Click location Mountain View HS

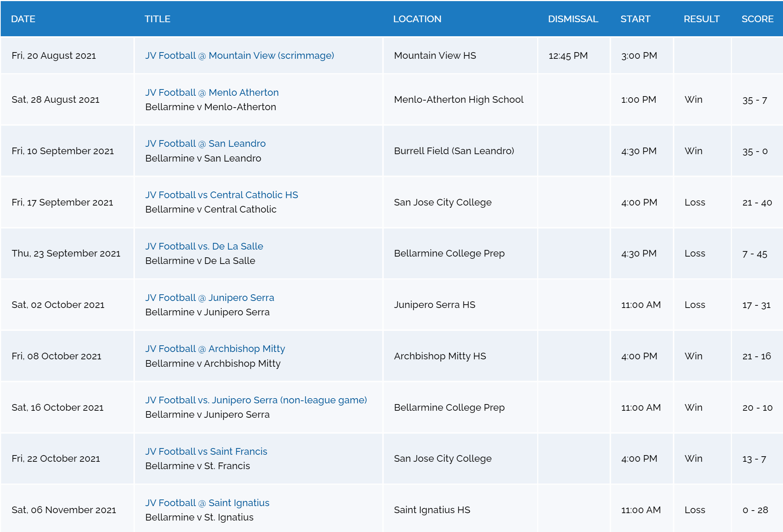[435, 55]
